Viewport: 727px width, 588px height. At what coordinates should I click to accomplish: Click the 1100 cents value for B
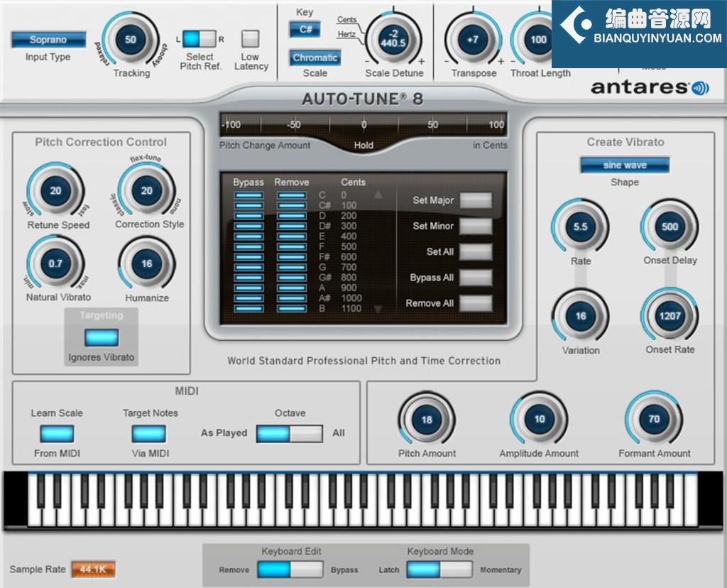[x=351, y=308]
